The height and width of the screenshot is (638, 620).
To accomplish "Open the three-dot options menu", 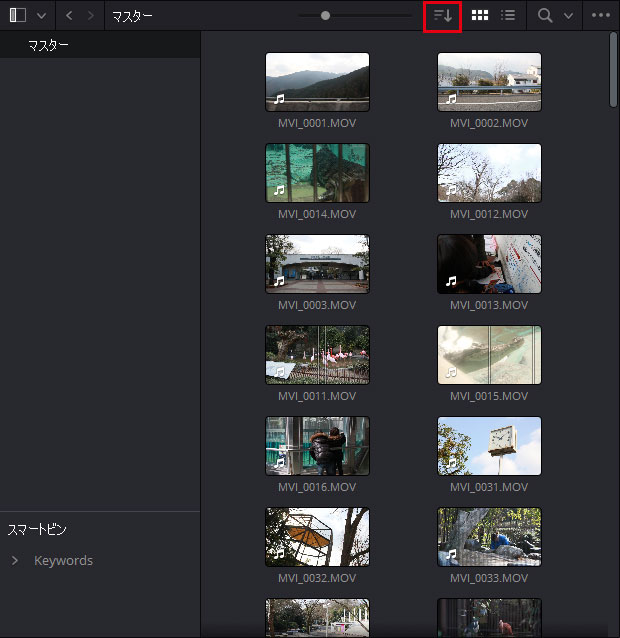I will point(601,16).
